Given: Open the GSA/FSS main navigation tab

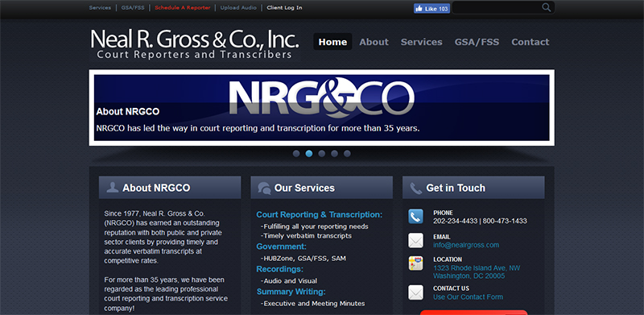Looking at the screenshot, I should [477, 42].
